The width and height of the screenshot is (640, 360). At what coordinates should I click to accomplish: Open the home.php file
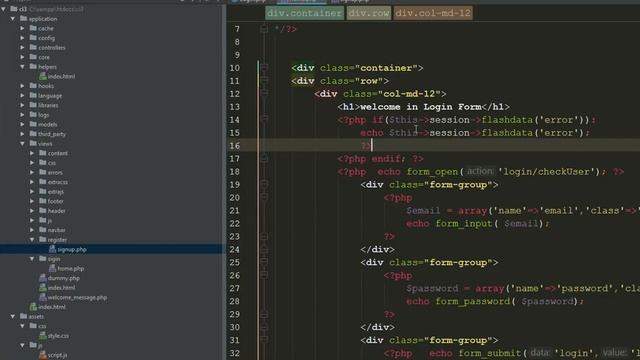click(66, 269)
